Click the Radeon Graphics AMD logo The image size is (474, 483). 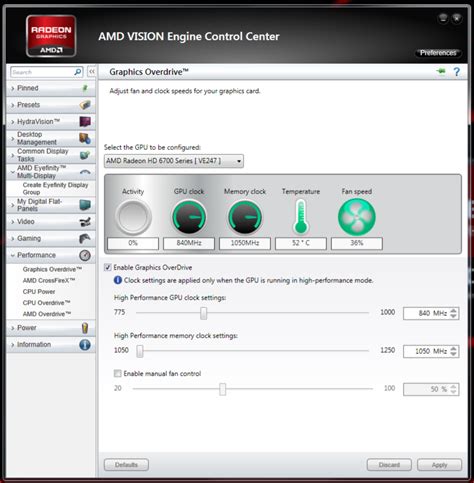tap(51, 36)
